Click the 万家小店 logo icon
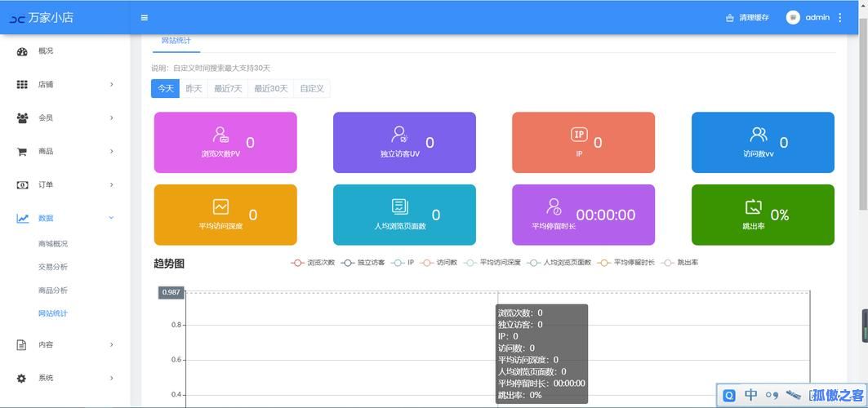The width and height of the screenshot is (868, 408). [17, 18]
